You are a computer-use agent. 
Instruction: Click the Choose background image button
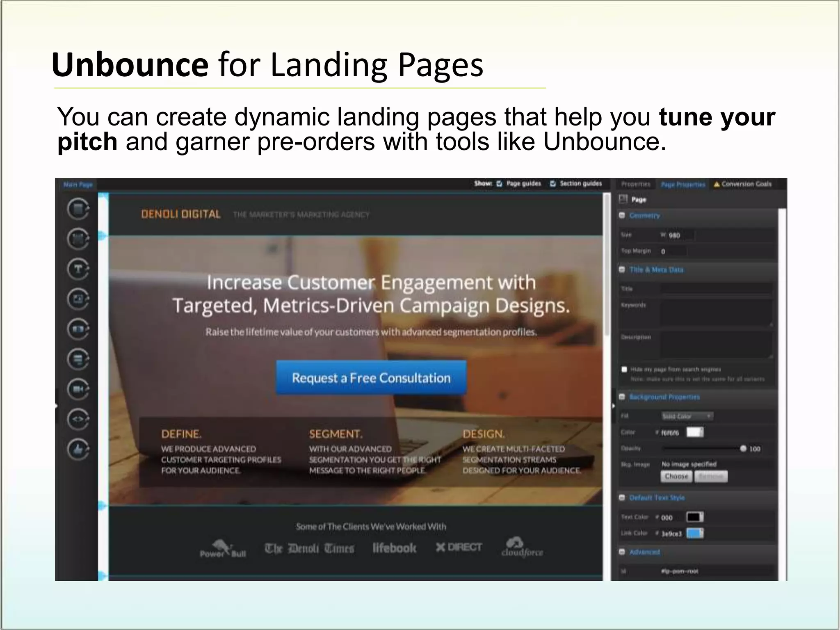point(676,477)
